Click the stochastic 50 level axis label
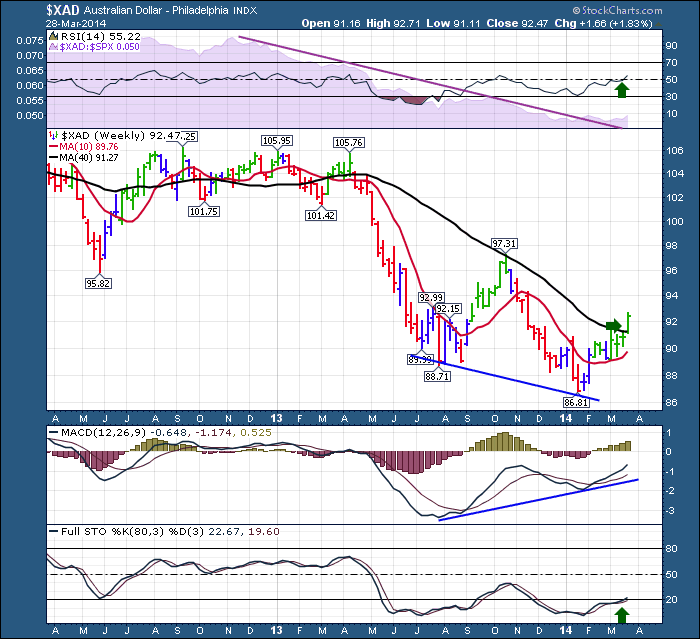The image size is (700, 639). click(671, 575)
